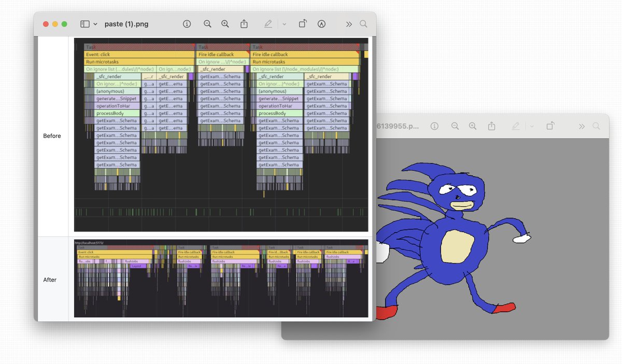
Task: Maximize the paste (1).png window with green button
Action: click(x=64, y=24)
